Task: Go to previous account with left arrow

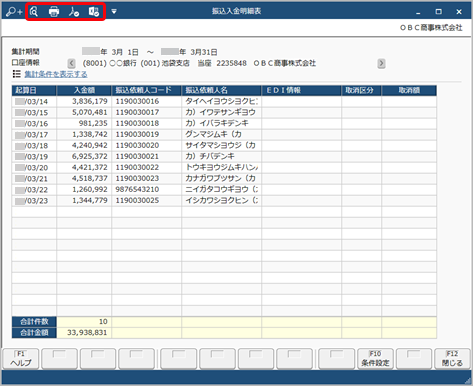Action: point(71,63)
